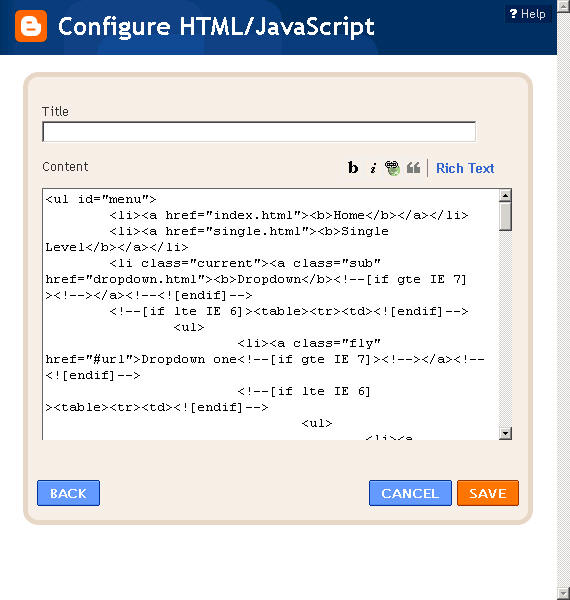Viewport: 570px width, 600px height.
Task: Click the page scrollbar down arrow
Action: tap(563, 593)
